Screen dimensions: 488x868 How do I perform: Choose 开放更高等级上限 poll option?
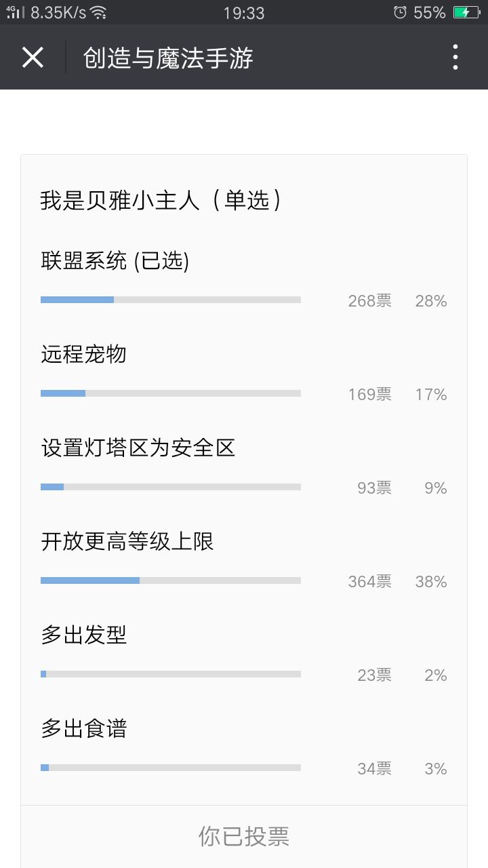point(127,541)
